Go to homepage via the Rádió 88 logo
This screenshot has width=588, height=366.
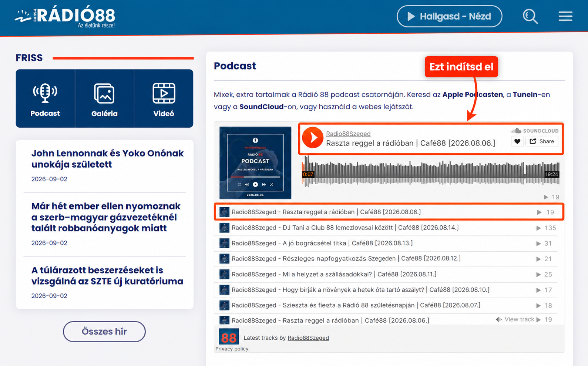coord(65,17)
